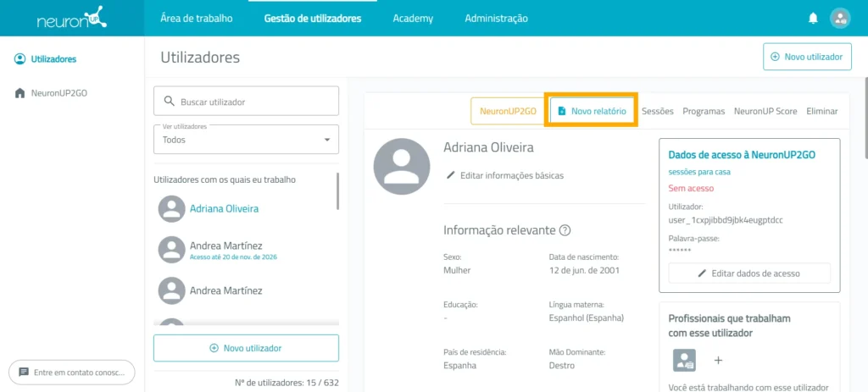Click Adriana Oliveira's list avatar
Viewport: 868px width, 392px height.
171,209
